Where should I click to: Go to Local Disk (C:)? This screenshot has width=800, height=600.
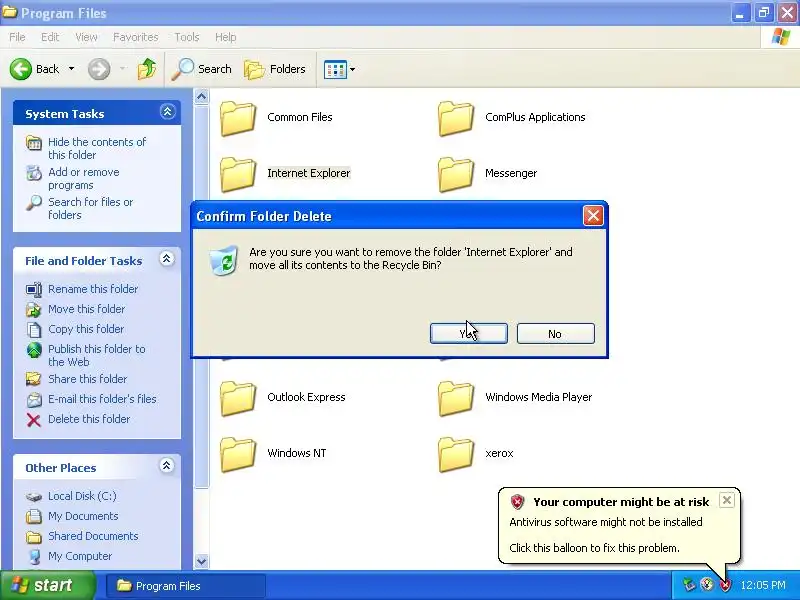pyautogui.click(x=82, y=496)
